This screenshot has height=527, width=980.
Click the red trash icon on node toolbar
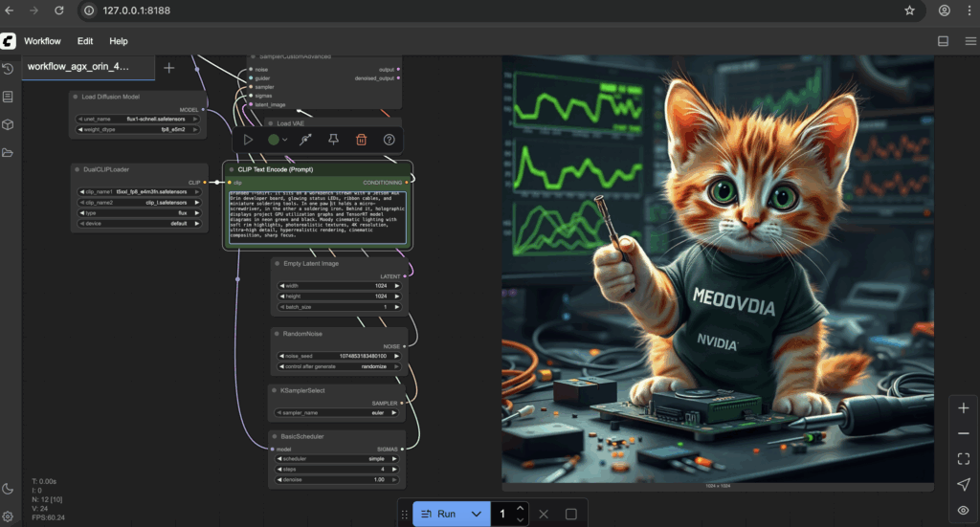coord(361,140)
